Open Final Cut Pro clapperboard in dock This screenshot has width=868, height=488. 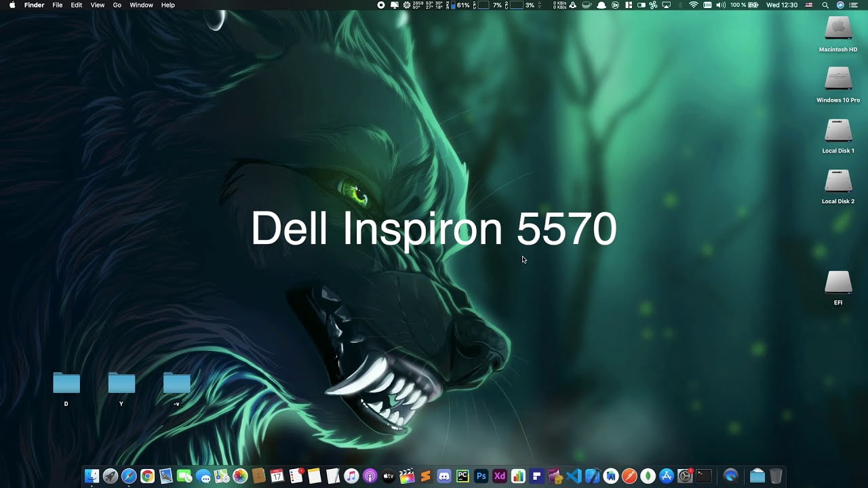click(x=406, y=476)
